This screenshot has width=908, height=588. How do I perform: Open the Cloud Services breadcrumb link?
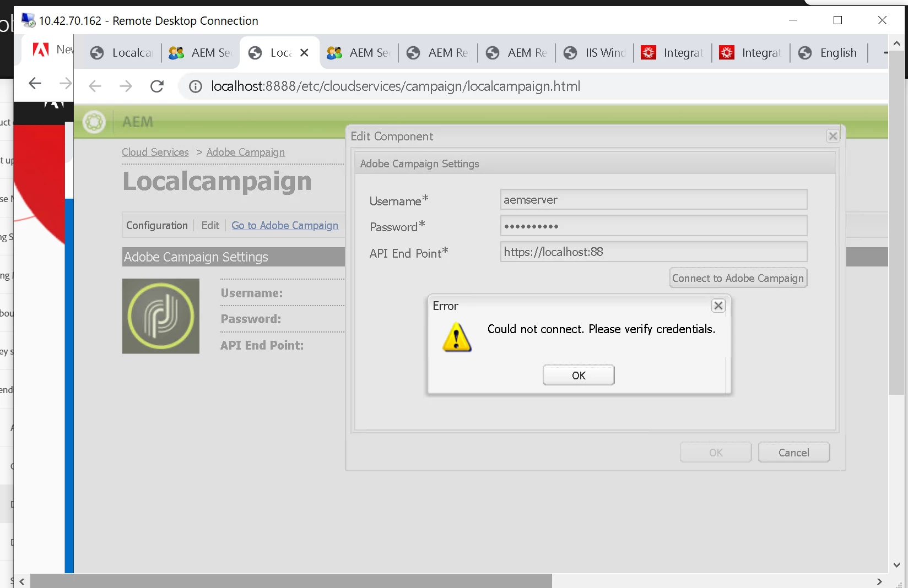pyautogui.click(x=155, y=152)
